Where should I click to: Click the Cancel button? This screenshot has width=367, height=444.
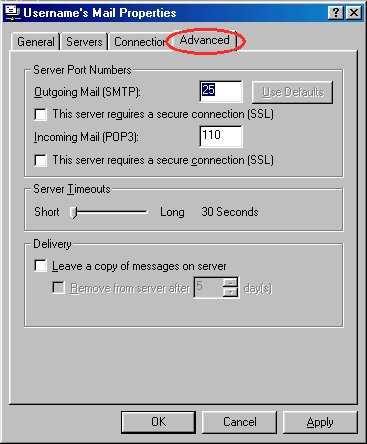(239, 422)
